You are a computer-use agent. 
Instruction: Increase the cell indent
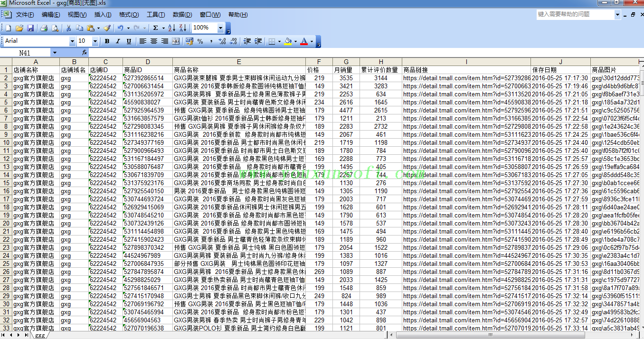pos(258,41)
